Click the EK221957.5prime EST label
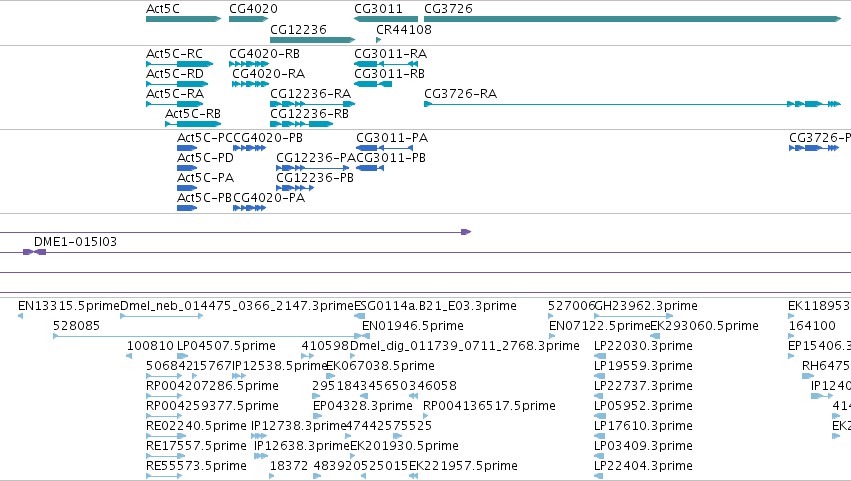 [x=463, y=466]
